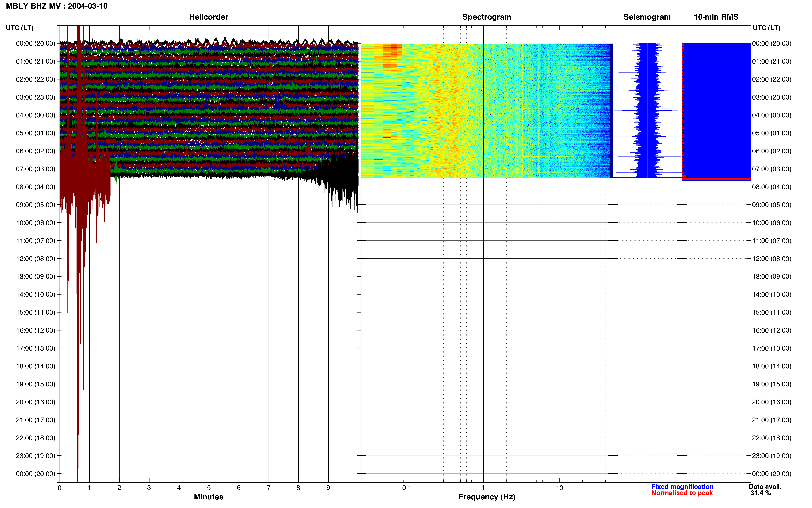The image size is (812, 508).
Task: Click the "Frequency (Hz)" axis label
Action: click(487, 497)
